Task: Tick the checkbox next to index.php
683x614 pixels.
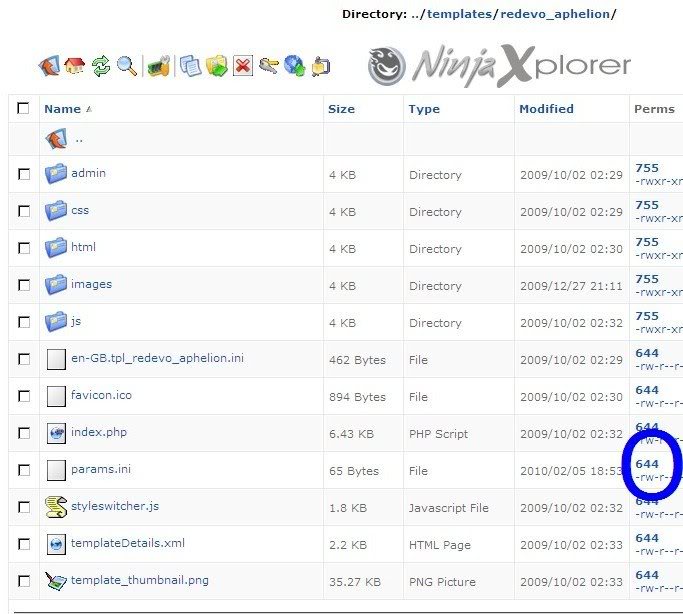Action: pos(24,433)
